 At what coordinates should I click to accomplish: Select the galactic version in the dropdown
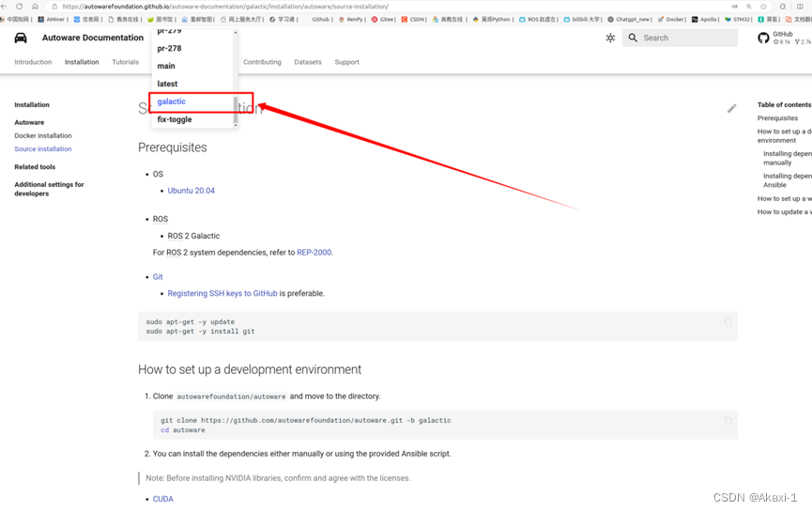[x=172, y=101]
